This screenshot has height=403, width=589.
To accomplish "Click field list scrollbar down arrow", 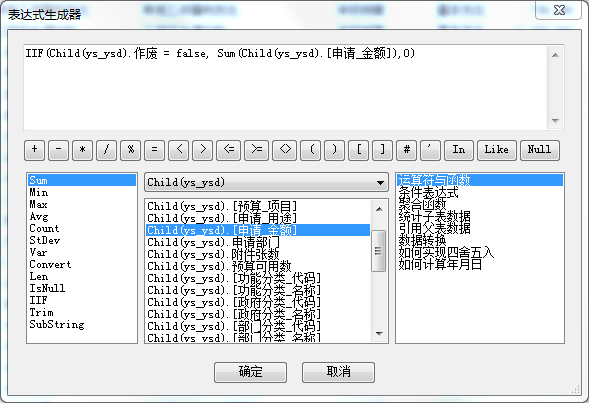I will pyautogui.click(x=379, y=334).
